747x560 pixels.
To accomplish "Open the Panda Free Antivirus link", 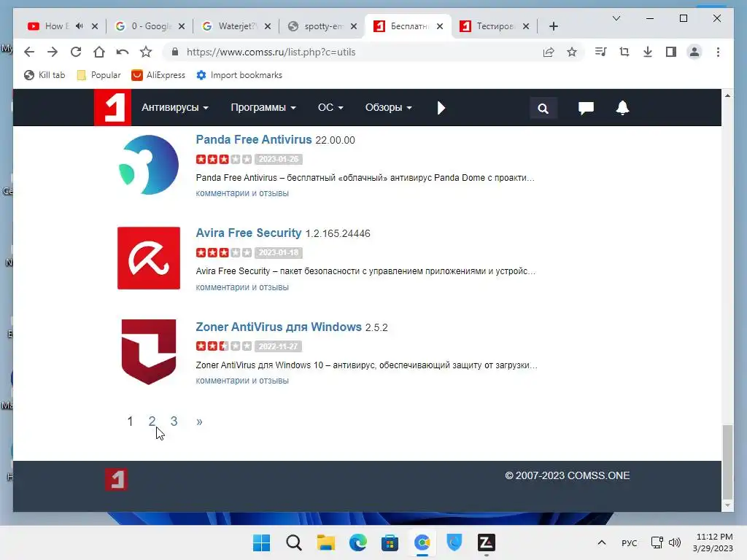I will (253, 139).
